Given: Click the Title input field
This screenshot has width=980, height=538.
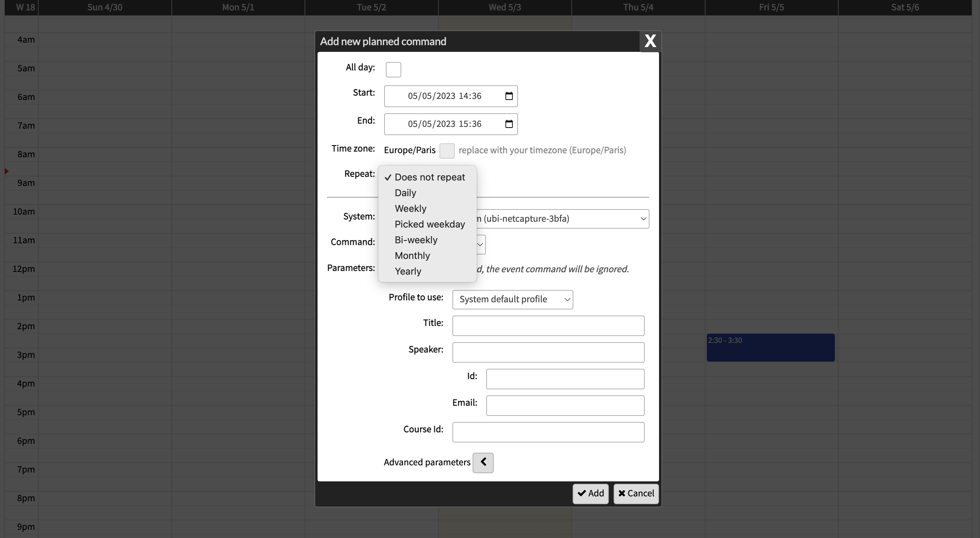Looking at the screenshot, I should [548, 326].
